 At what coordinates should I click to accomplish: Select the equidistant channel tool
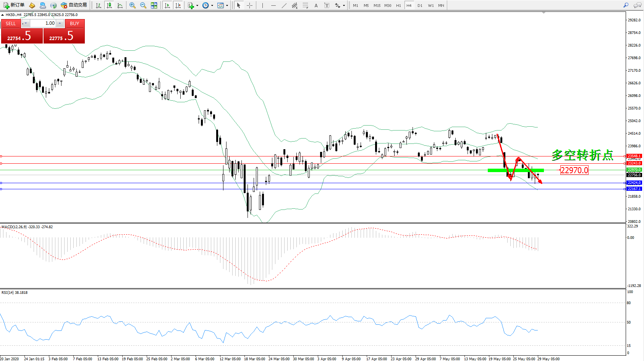tap(294, 5)
